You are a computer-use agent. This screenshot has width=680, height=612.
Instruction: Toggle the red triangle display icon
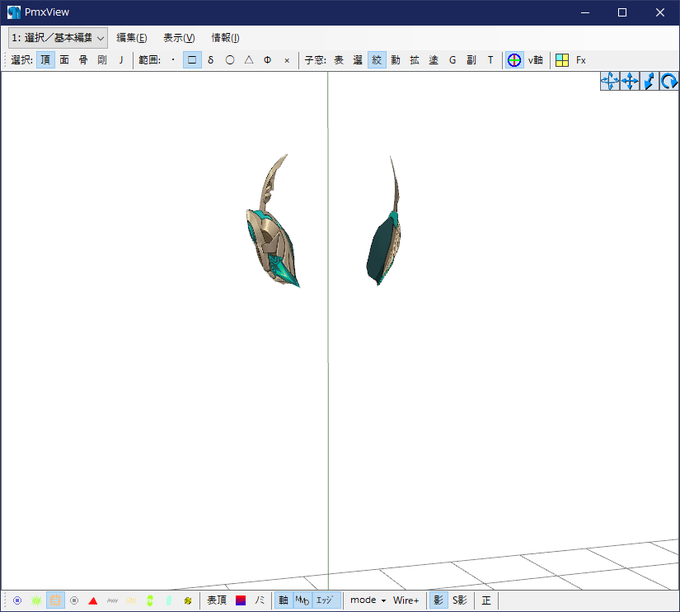(93, 601)
